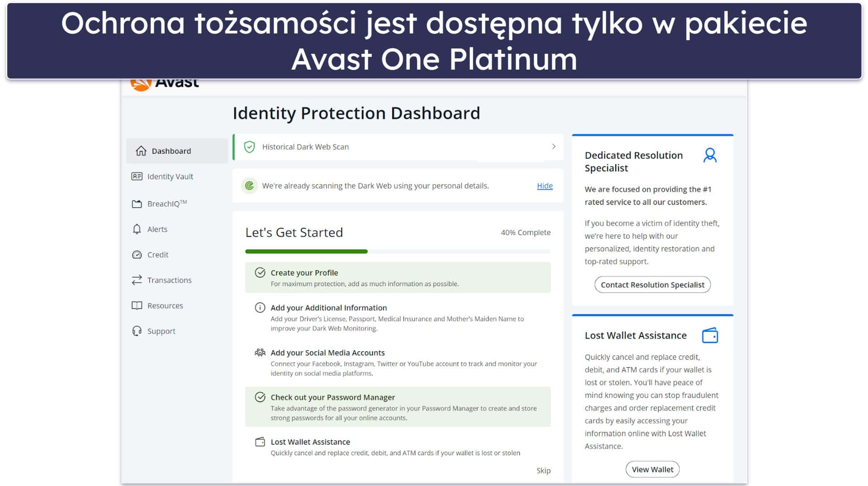The width and height of the screenshot is (868, 486).
Task: Click the wallet icon beside Lost Wallet step
Action: pyautogui.click(x=260, y=442)
